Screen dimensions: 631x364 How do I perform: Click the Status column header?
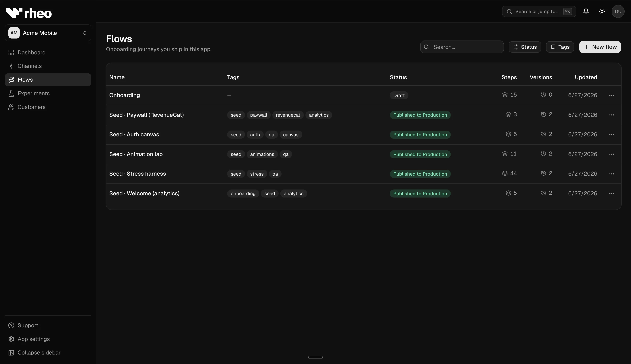point(398,77)
